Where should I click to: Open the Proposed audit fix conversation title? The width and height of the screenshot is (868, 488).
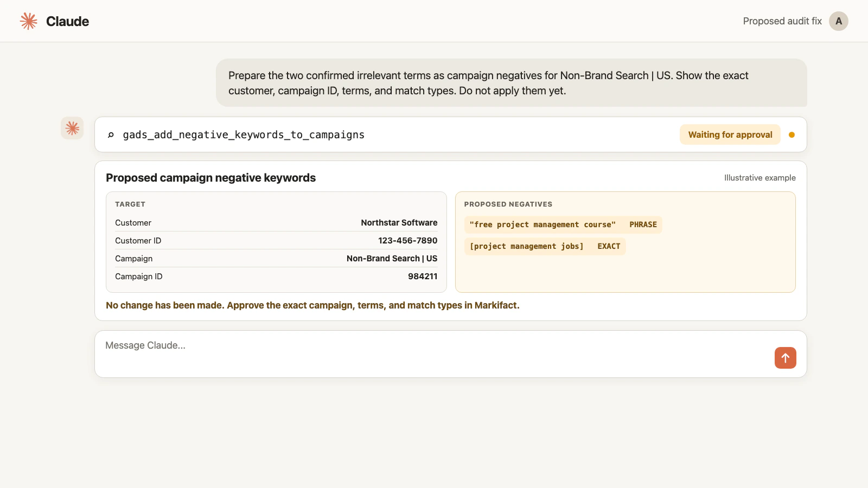coord(782,21)
